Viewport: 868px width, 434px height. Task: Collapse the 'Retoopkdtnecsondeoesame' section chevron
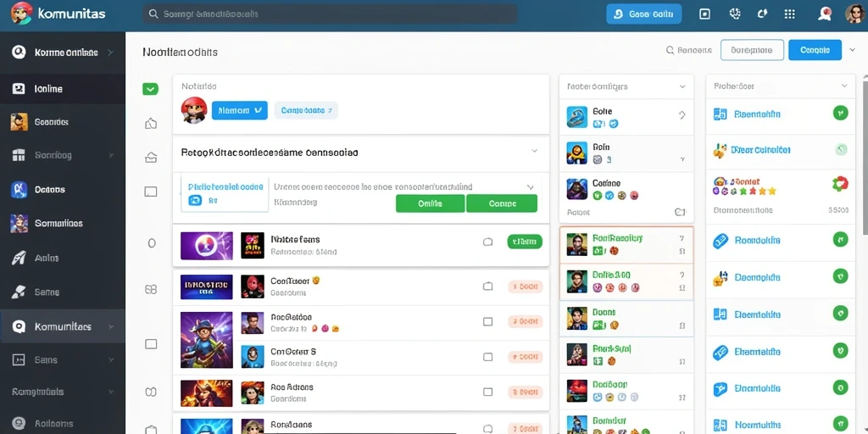click(x=534, y=151)
